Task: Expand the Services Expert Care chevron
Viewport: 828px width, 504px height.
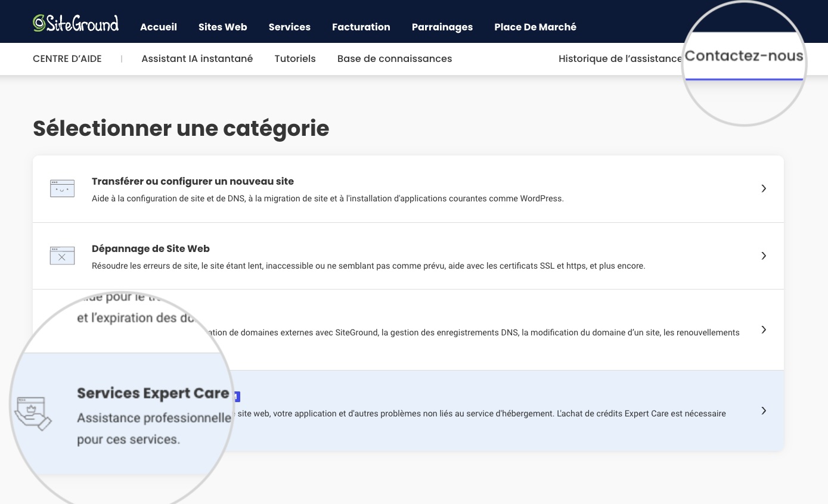Action: click(x=764, y=410)
